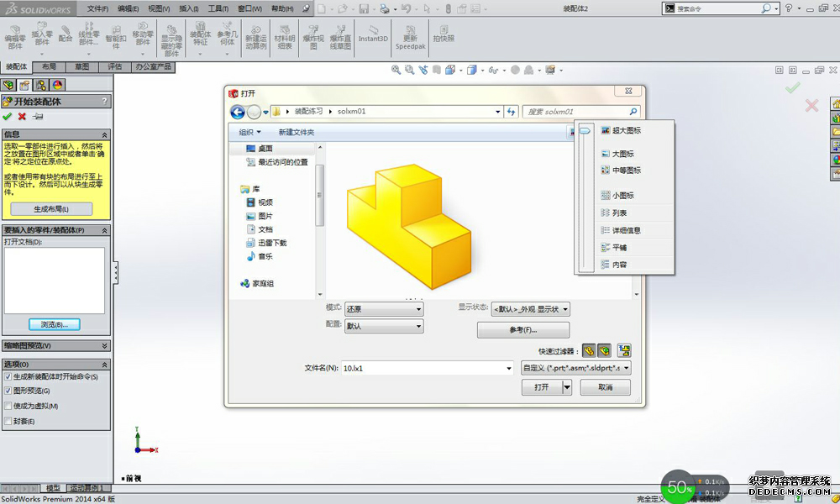Click the Zoom to Fit magnifier icon
This screenshot has height=504, width=840.
396,70
